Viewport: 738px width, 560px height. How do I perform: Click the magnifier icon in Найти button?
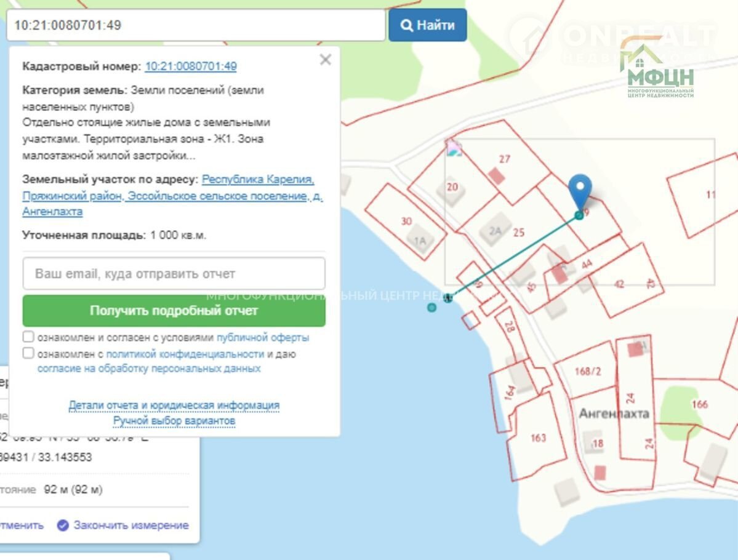coord(406,25)
